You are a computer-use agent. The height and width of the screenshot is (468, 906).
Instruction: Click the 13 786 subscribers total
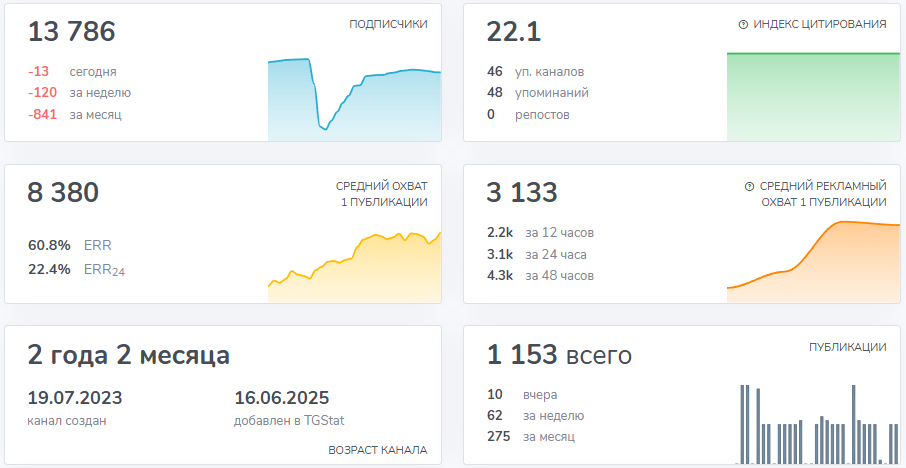tap(72, 32)
